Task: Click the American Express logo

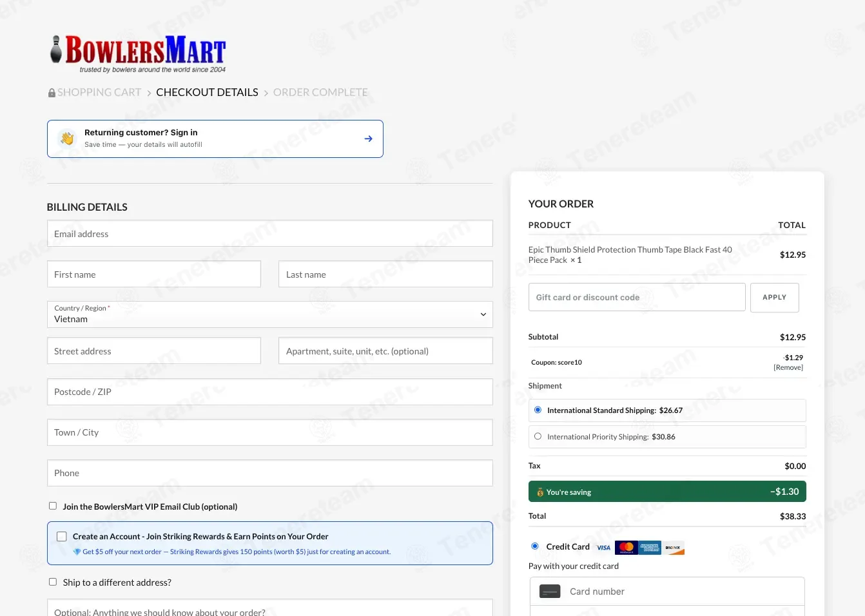Action: pos(650,548)
